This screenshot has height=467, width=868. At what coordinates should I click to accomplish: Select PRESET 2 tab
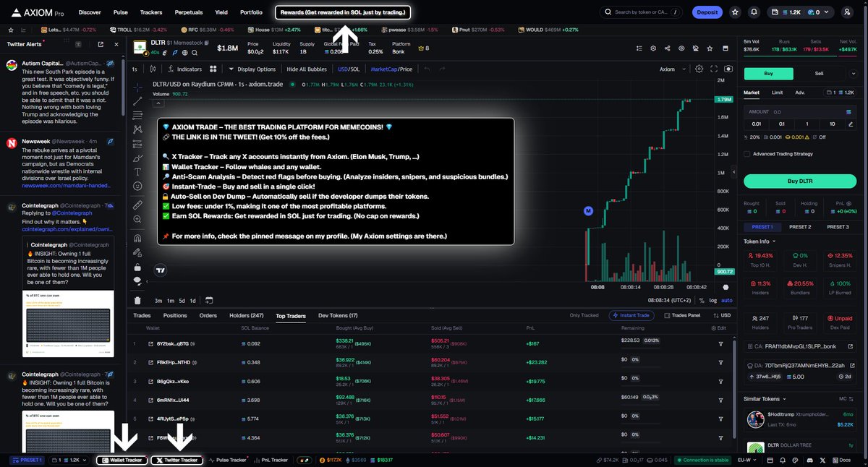pyautogui.click(x=799, y=227)
